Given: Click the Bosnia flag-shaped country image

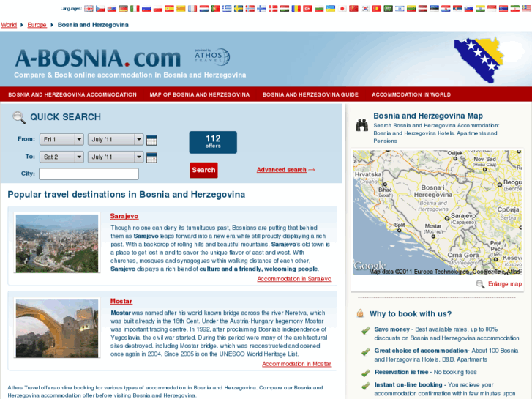Looking at the screenshot, I should pyautogui.click(x=479, y=60).
